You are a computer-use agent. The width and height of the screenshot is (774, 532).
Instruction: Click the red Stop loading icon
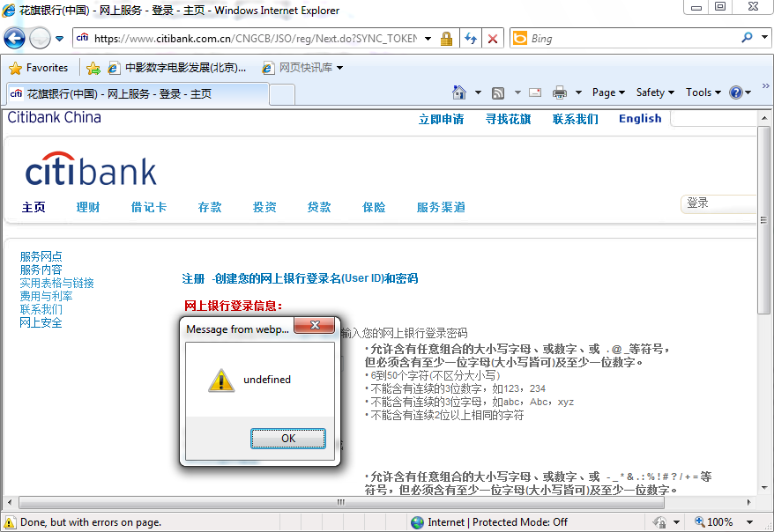point(492,39)
